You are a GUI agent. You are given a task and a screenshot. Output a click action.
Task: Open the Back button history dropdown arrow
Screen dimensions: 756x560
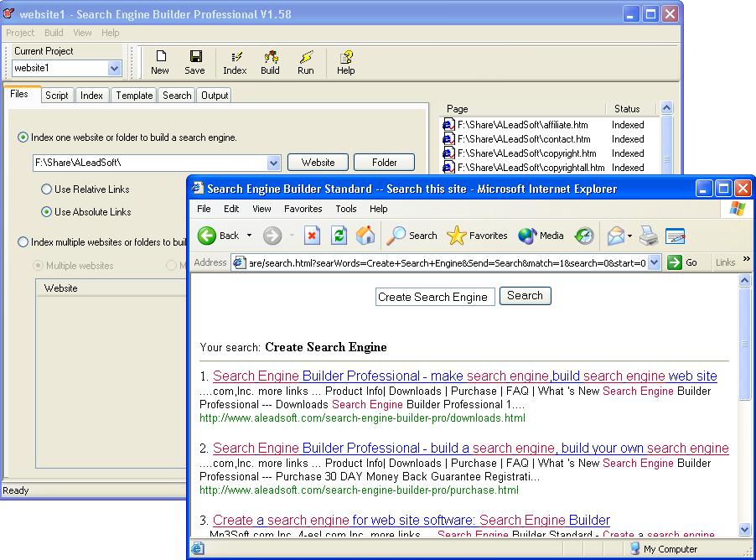coord(249,236)
